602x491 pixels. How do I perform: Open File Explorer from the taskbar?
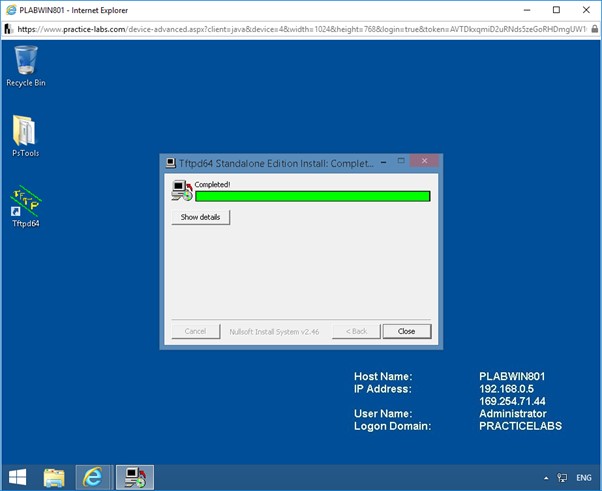(54, 478)
